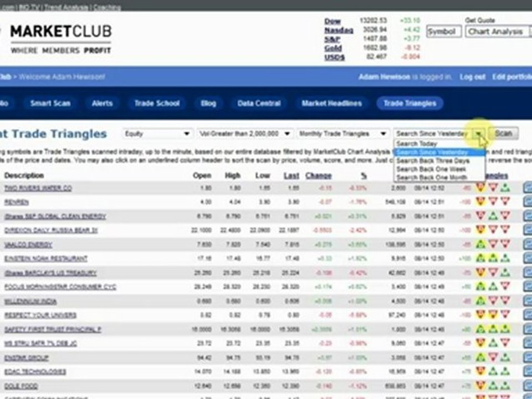Sort table by Last column header
532x399 pixels.
click(x=291, y=176)
